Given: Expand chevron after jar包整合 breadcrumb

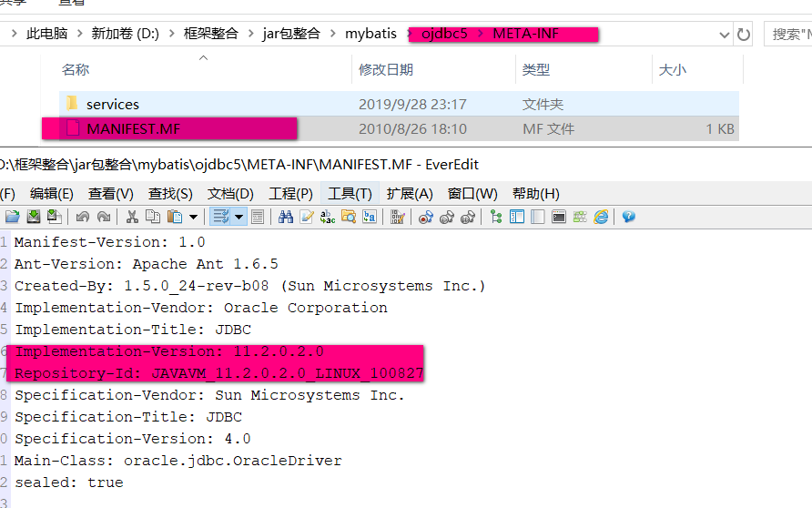Looking at the screenshot, I should point(333,34).
